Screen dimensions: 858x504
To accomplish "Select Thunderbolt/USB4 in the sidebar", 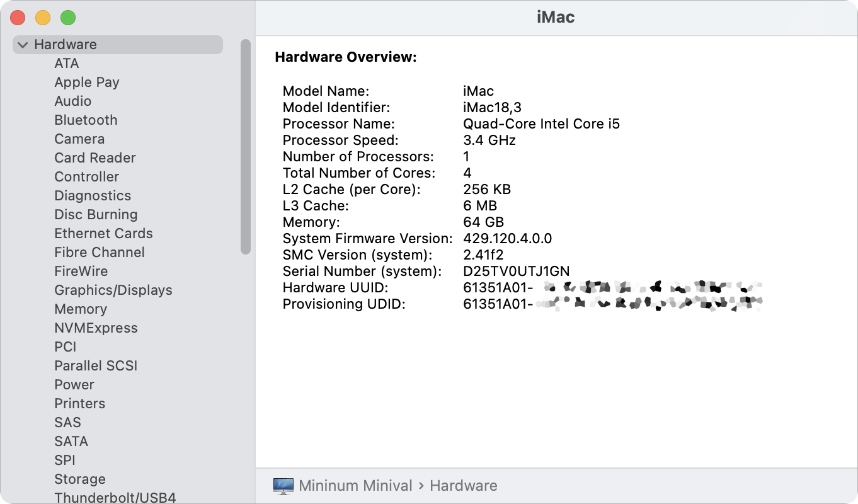I will [x=115, y=498].
